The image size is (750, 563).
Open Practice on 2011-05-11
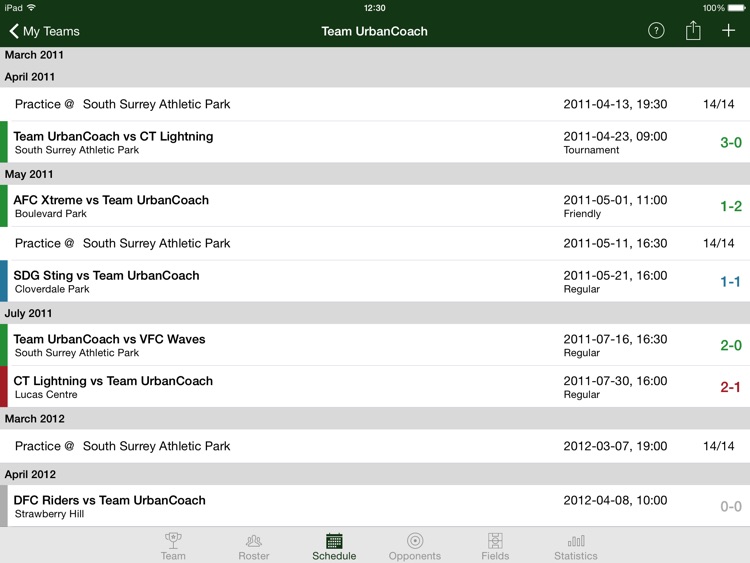(x=375, y=243)
